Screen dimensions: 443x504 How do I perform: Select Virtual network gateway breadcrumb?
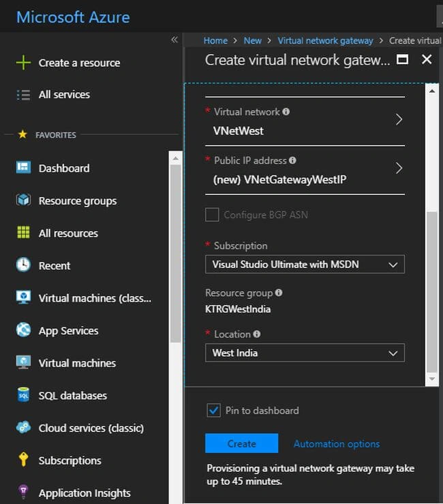325,41
